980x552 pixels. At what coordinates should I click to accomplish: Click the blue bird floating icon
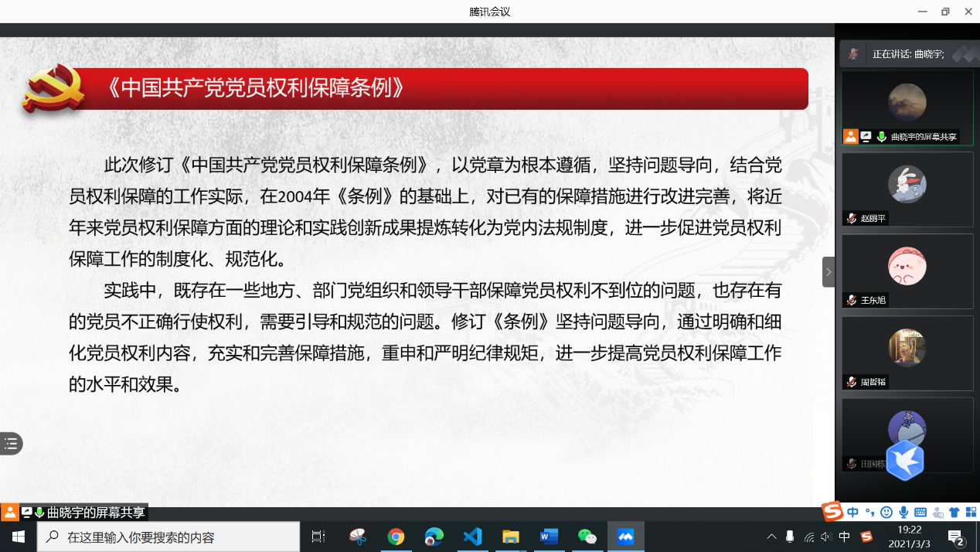[x=905, y=461]
